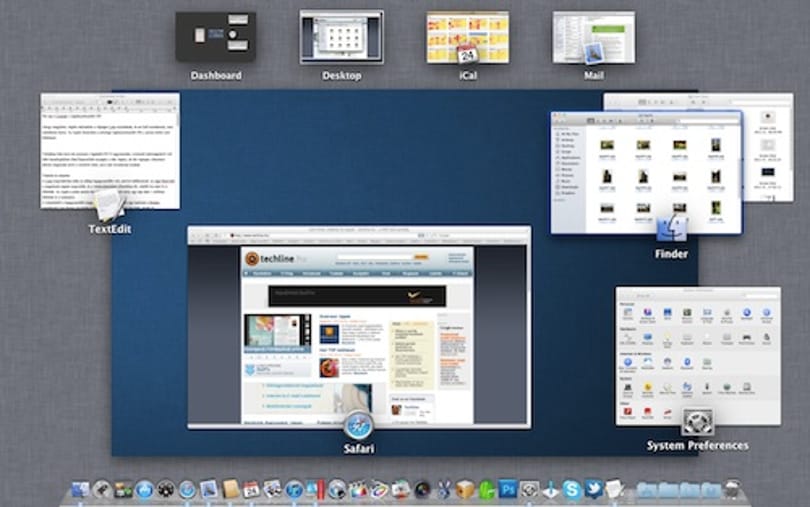Select the front Finder window with thumbnails
Screen dimensions: 810x507
[646, 173]
